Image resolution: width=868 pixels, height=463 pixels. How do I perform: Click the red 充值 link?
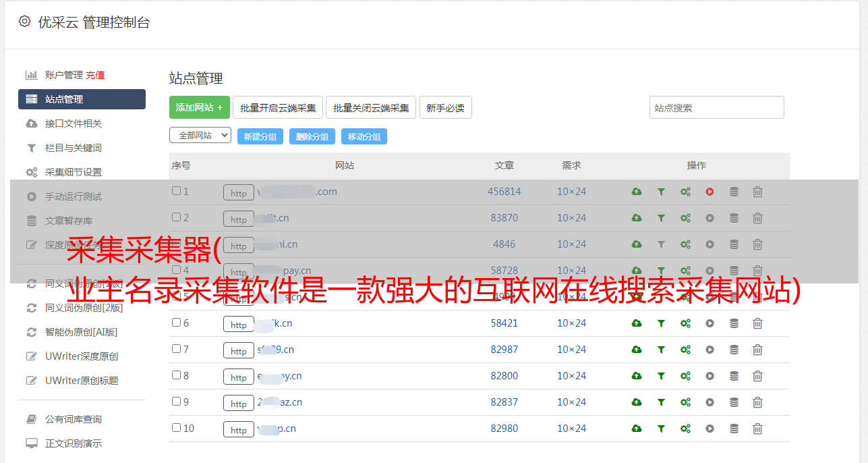point(95,75)
